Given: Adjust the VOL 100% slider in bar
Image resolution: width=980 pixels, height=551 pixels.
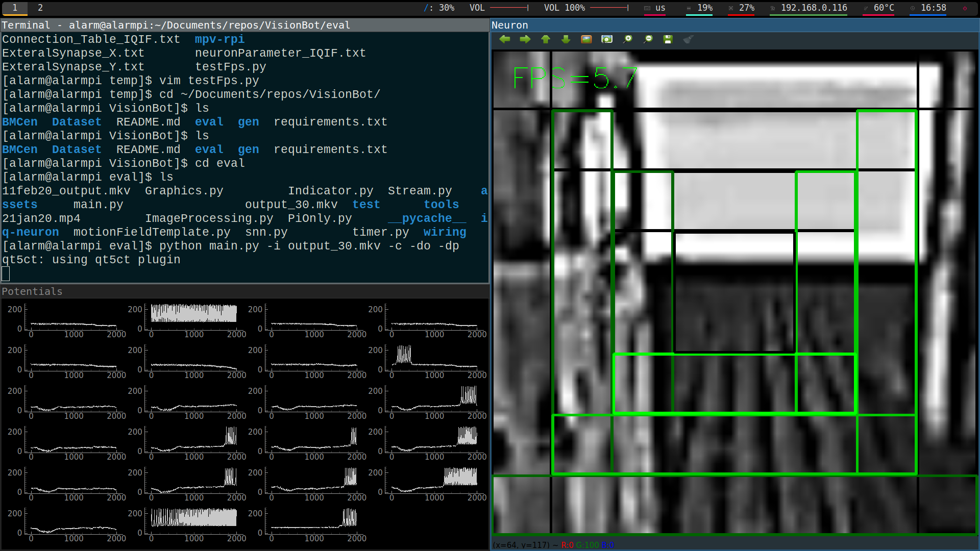Looking at the screenshot, I should point(609,8).
